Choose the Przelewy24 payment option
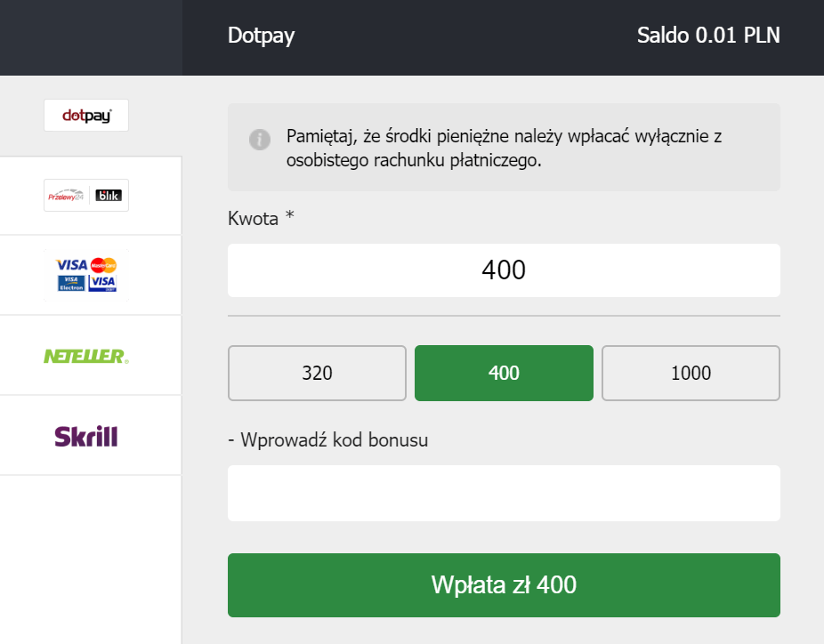824x644 pixels. [66, 196]
